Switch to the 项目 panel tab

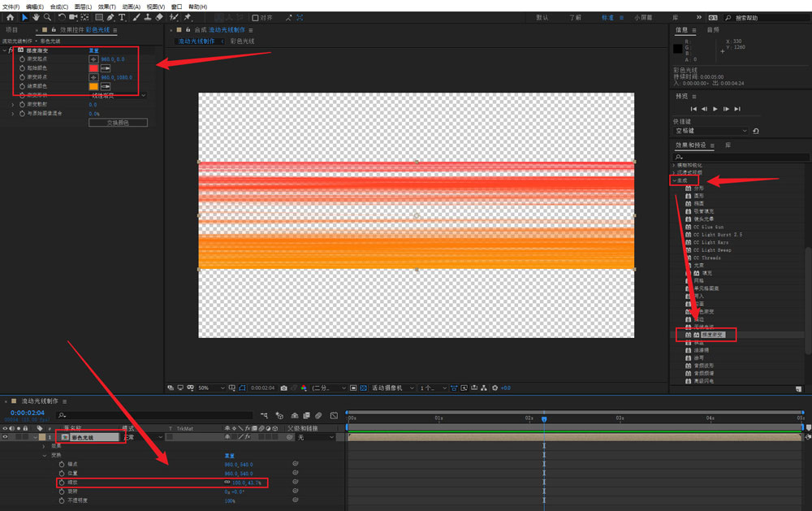(11, 30)
